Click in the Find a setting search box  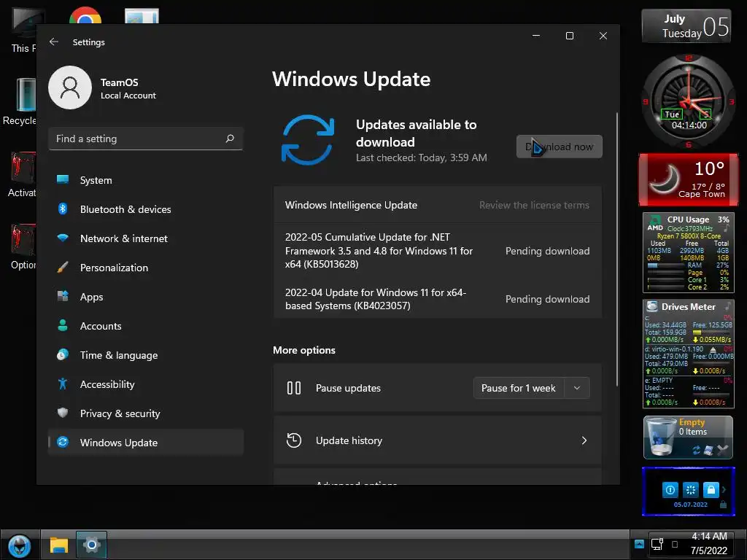click(x=146, y=139)
